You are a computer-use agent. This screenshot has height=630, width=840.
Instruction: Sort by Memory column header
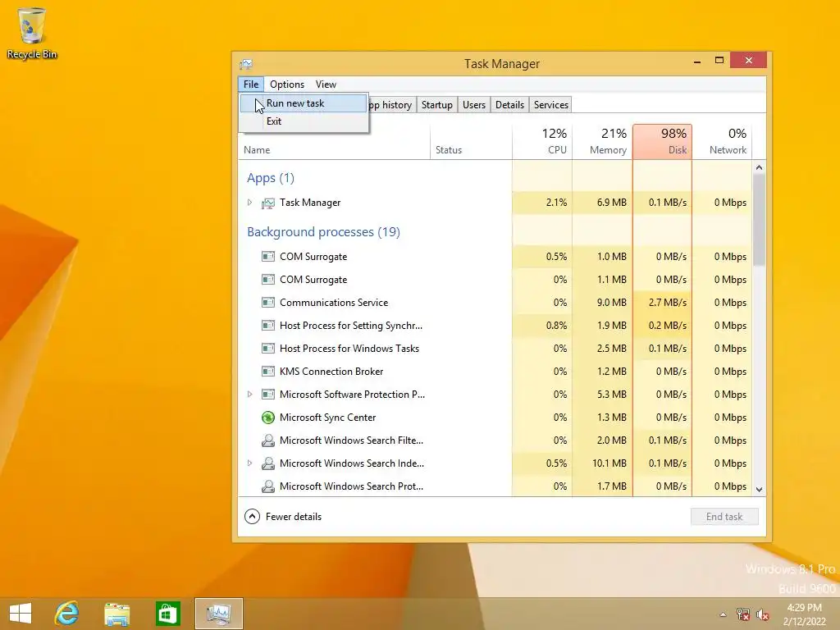coord(602,143)
